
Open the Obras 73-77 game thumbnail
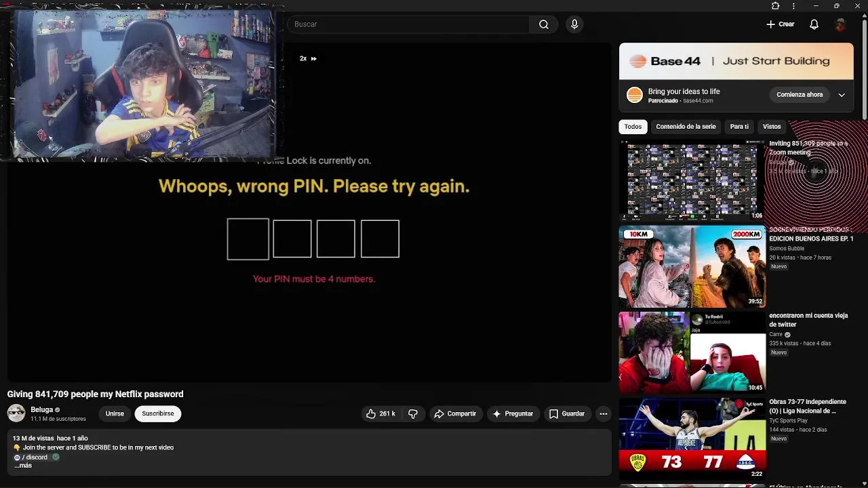coord(692,439)
